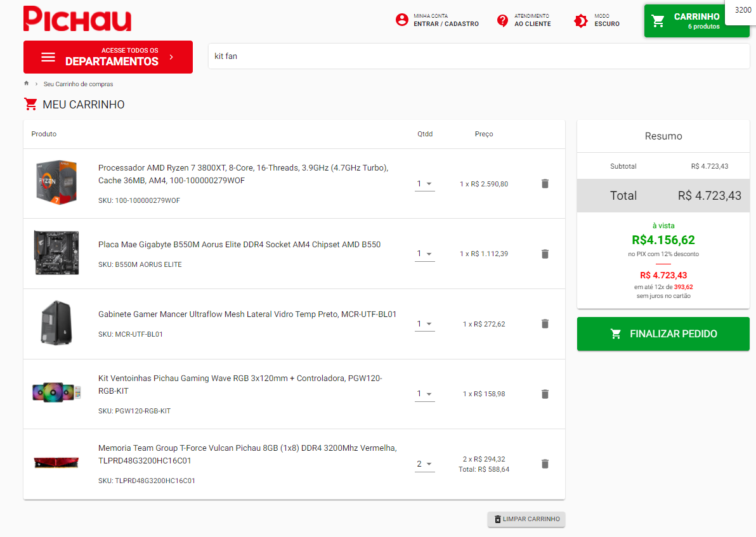Select SKU text B550M AORUS ELITE
Screen dimensions: 756x537
point(148,264)
